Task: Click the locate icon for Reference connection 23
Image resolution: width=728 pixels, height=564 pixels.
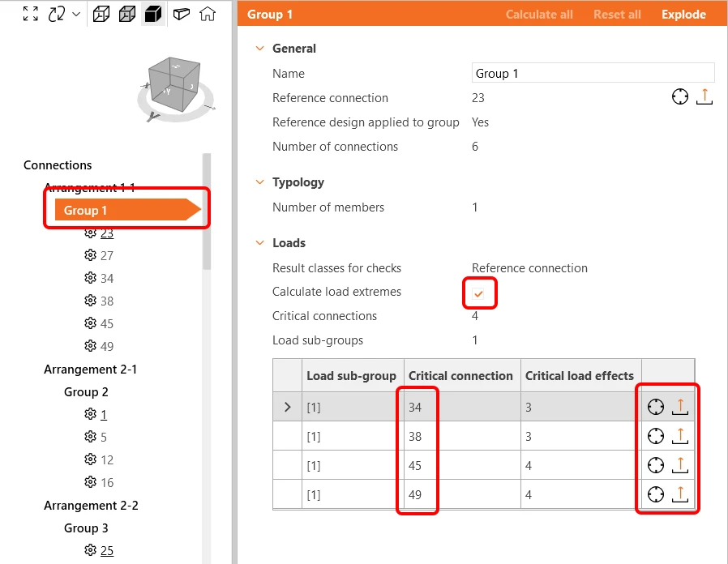Action: tap(680, 97)
